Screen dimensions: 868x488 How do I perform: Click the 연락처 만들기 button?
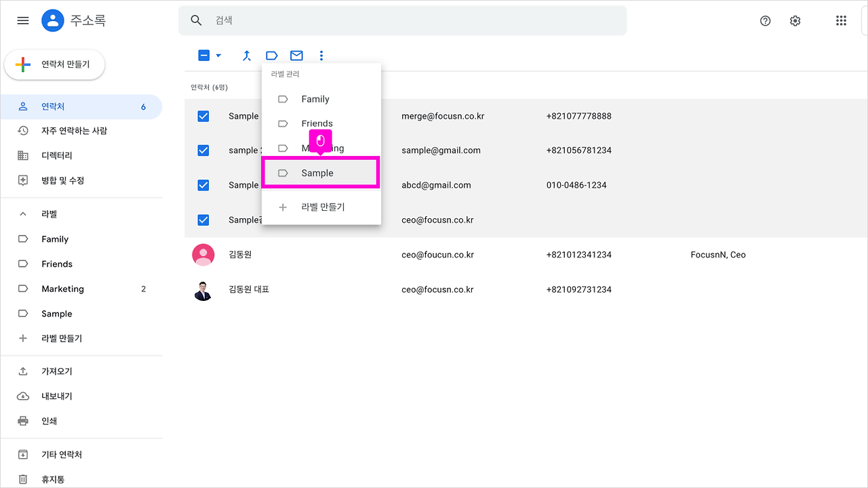point(55,64)
